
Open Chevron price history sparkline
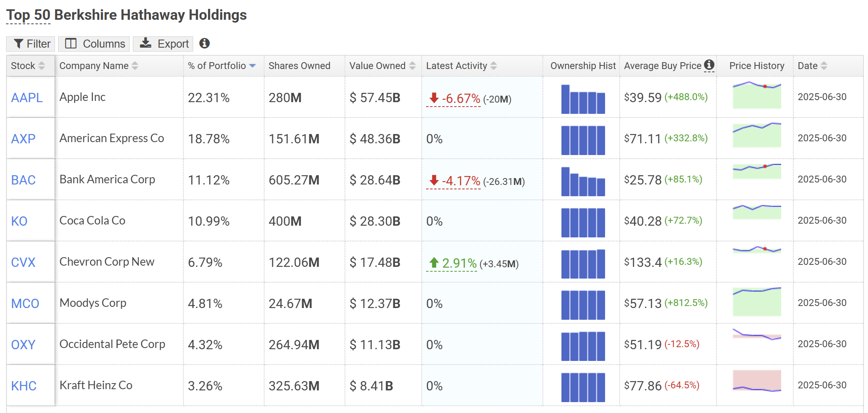(x=757, y=249)
